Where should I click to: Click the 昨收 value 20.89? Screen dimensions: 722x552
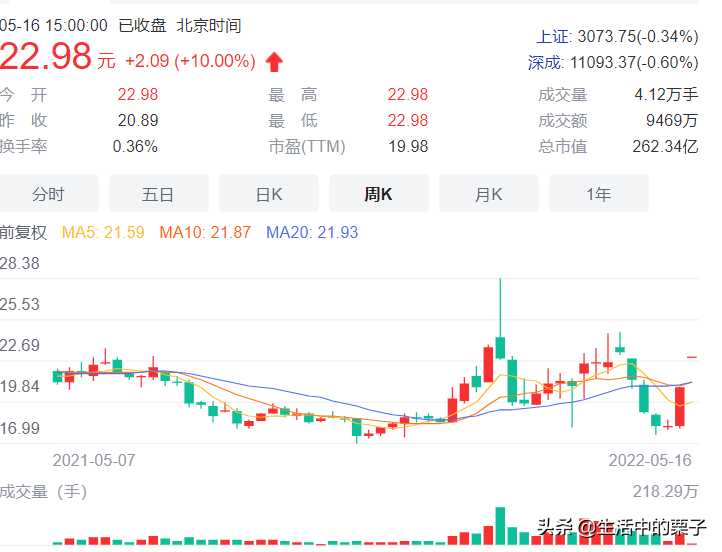(x=138, y=120)
